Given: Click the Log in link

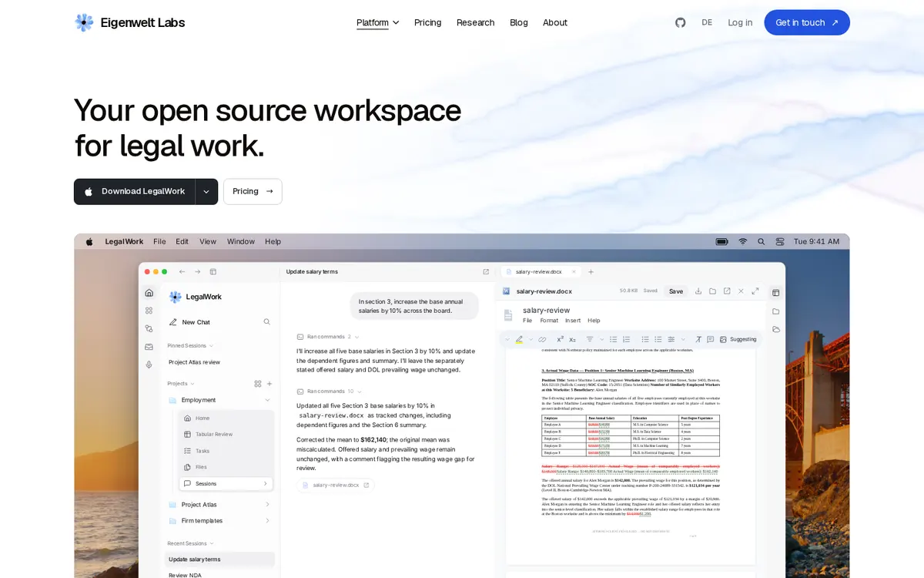Looking at the screenshot, I should (740, 22).
